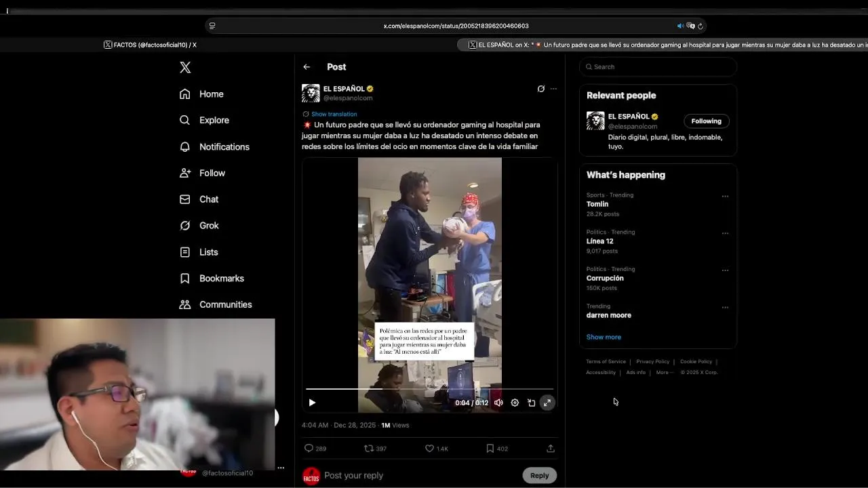Click the Following button for EL ESPAÑOL

(707, 121)
